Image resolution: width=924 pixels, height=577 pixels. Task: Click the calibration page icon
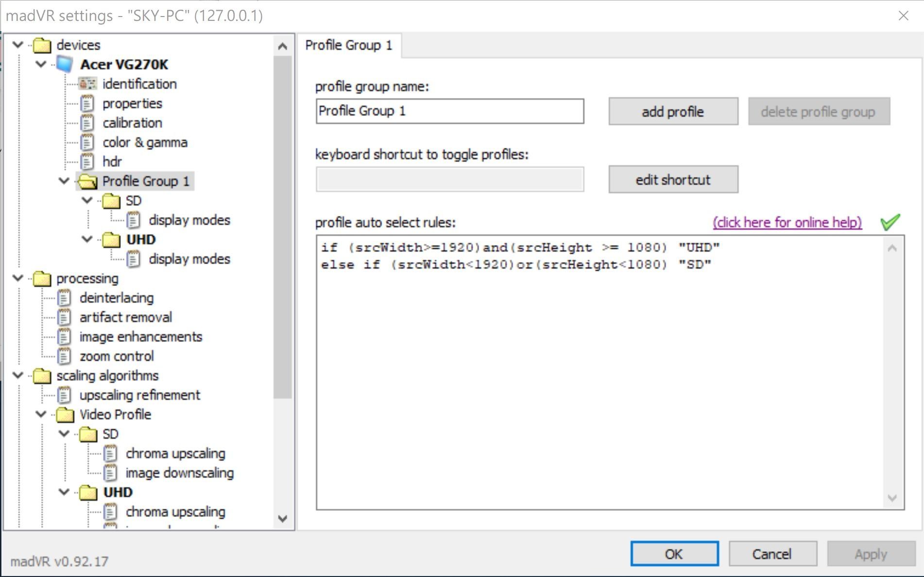pyautogui.click(x=87, y=122)
